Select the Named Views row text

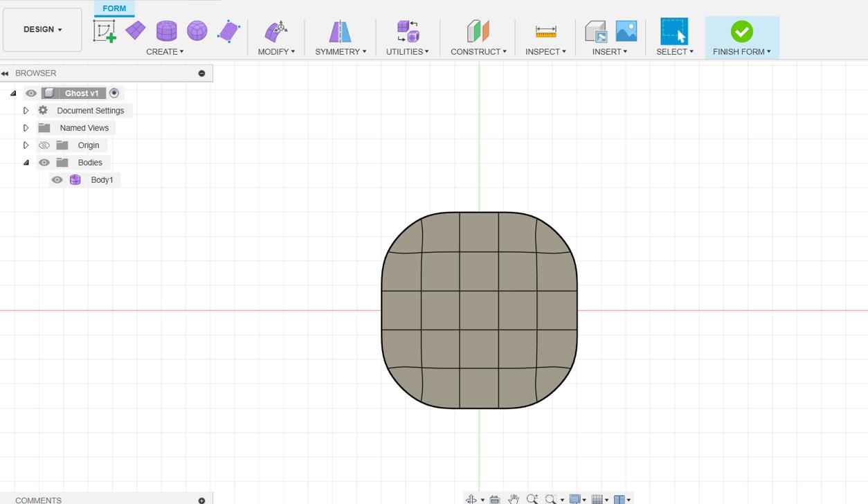[x=84, y=128]
